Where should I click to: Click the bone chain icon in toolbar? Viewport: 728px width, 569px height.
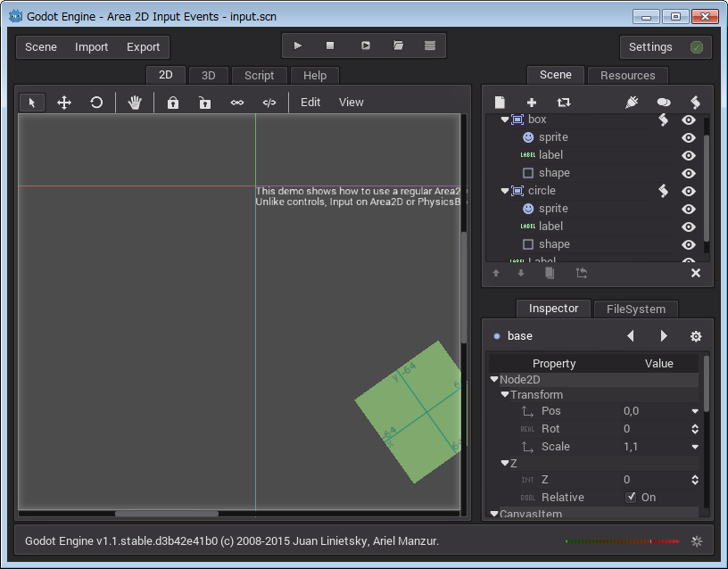[x=237, y=103]
